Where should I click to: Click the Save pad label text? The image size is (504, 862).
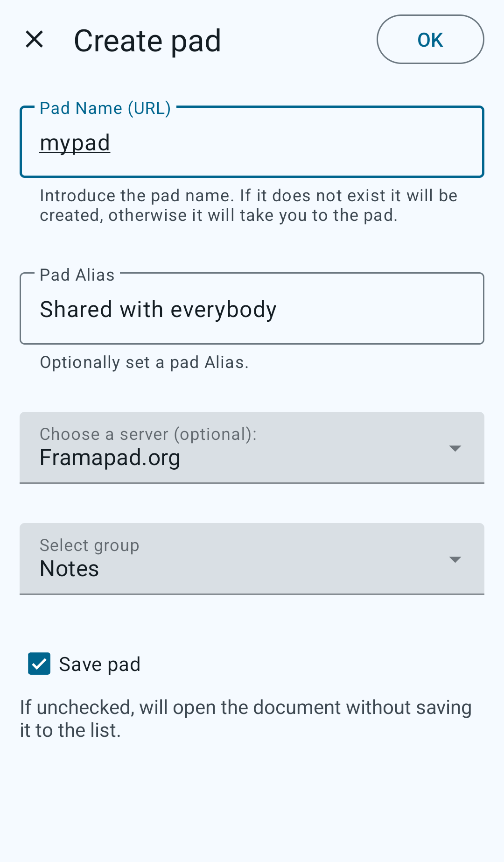tap(100, 664)
